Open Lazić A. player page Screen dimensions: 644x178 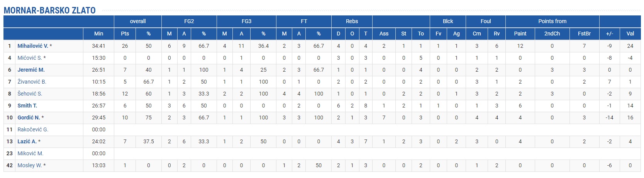pyautogui.click(x=27, y=141)
